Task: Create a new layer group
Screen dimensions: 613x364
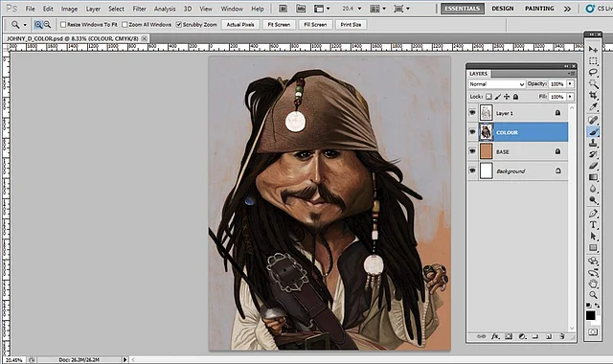Action: tap(535, 336)
